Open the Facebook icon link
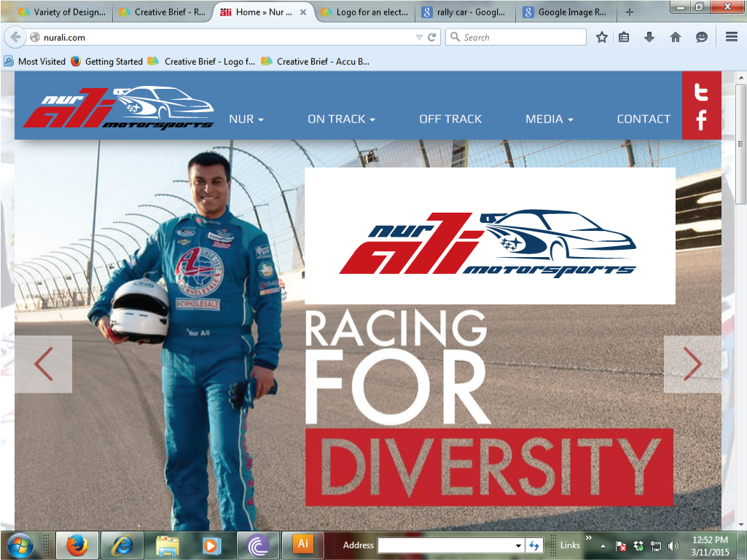The width and height of the screenshot is (747, 560). (701, 120)
